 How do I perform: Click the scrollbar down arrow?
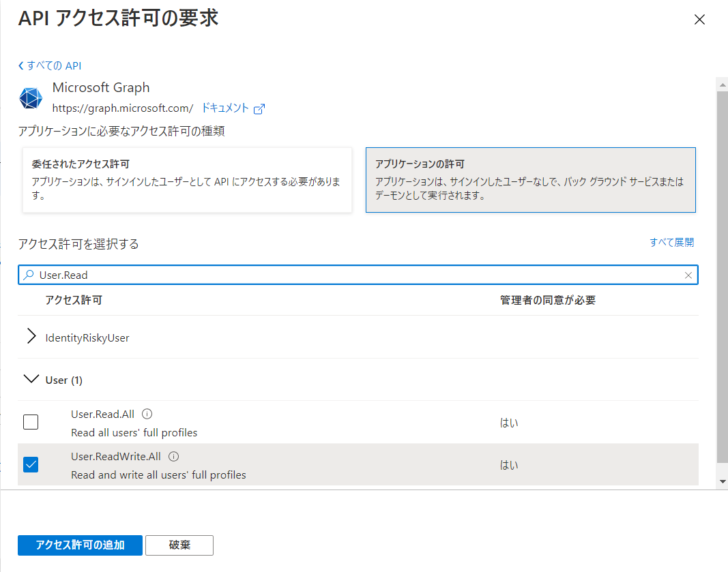(723, 481)
